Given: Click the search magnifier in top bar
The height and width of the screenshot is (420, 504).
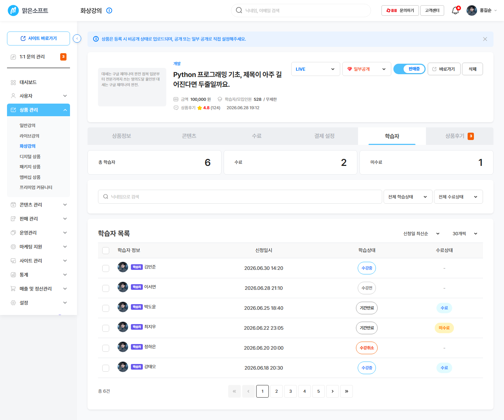Looking at the screenshot, I should click(x=239, y=10).
